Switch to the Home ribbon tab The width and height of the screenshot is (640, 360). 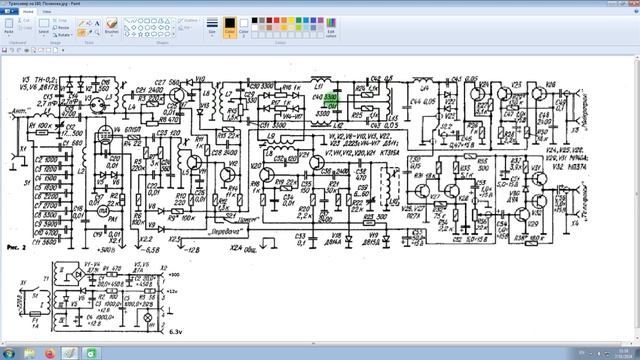28,11
